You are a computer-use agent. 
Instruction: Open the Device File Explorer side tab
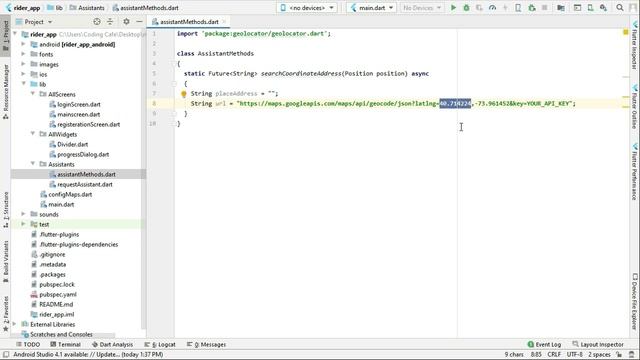click(x=635, y=301)
